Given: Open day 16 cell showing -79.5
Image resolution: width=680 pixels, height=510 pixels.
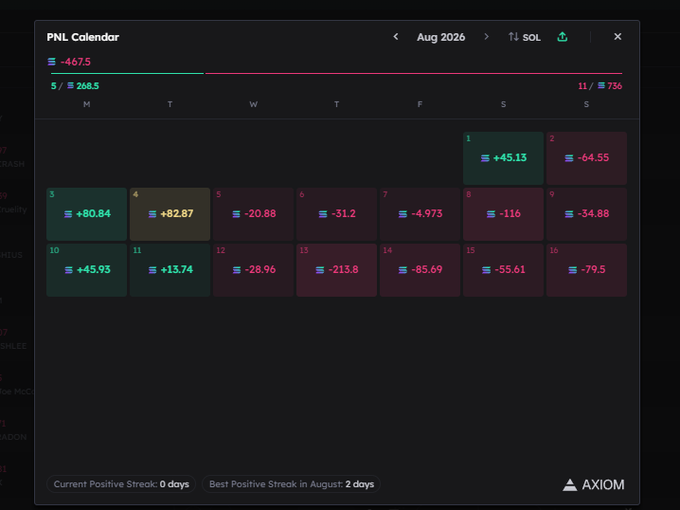Looking at the screenshot, I should click(586, 270).
